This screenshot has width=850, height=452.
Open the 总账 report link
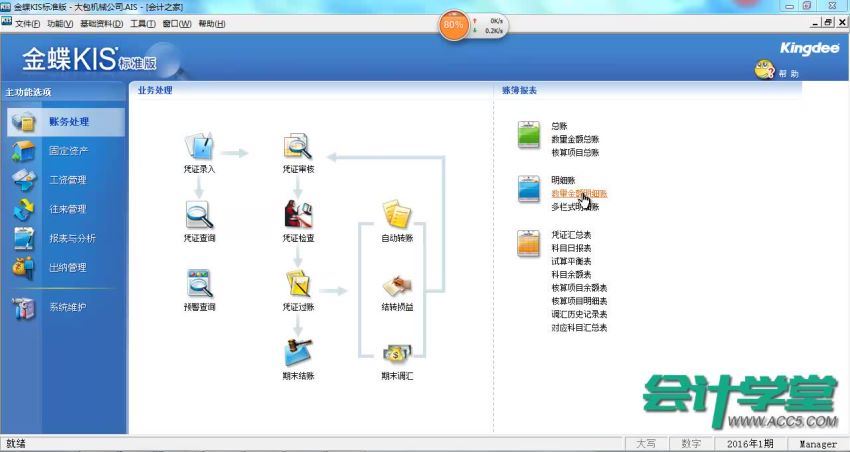(559, 126)
